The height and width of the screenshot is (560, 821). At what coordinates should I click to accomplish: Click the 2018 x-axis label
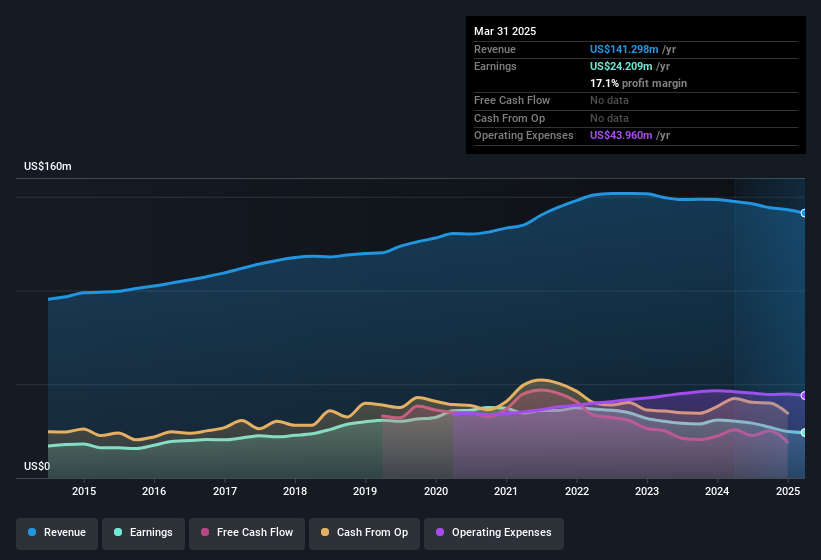295,491
